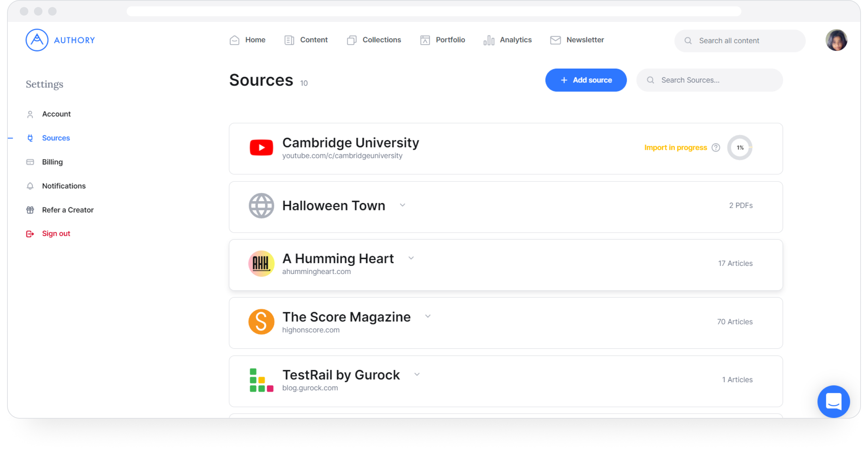
Task: Click the Add source button
Action: tap(586, 80)
